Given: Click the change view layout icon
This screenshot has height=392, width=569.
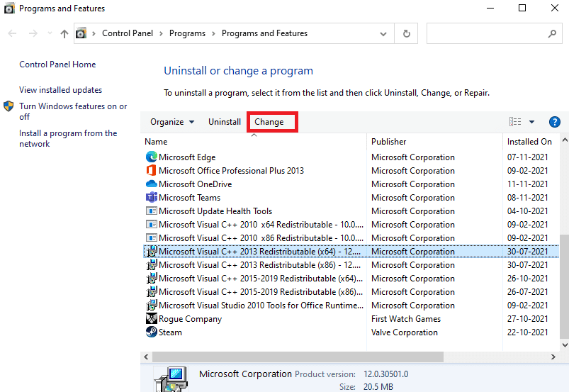Looking at the screenshot, I should click(515, 122).
